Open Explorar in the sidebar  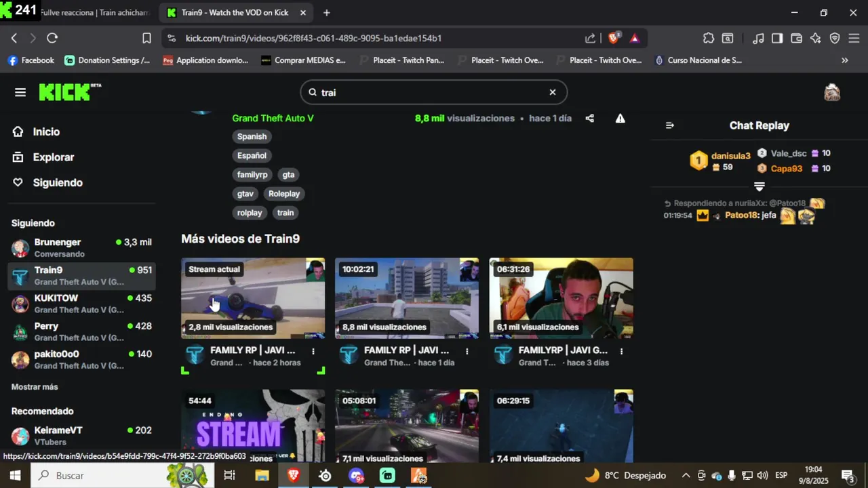pyautogui.click(x=53, y=157)
